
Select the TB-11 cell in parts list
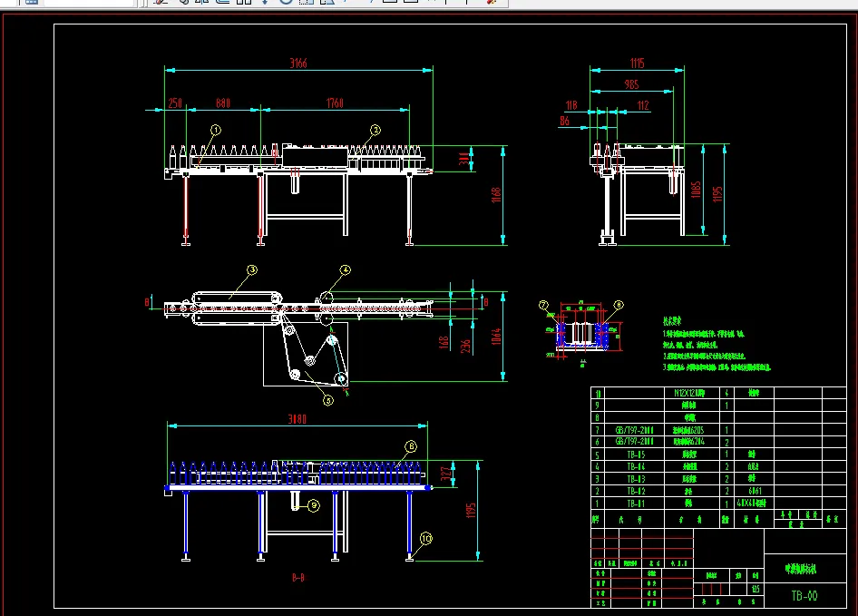636,504
